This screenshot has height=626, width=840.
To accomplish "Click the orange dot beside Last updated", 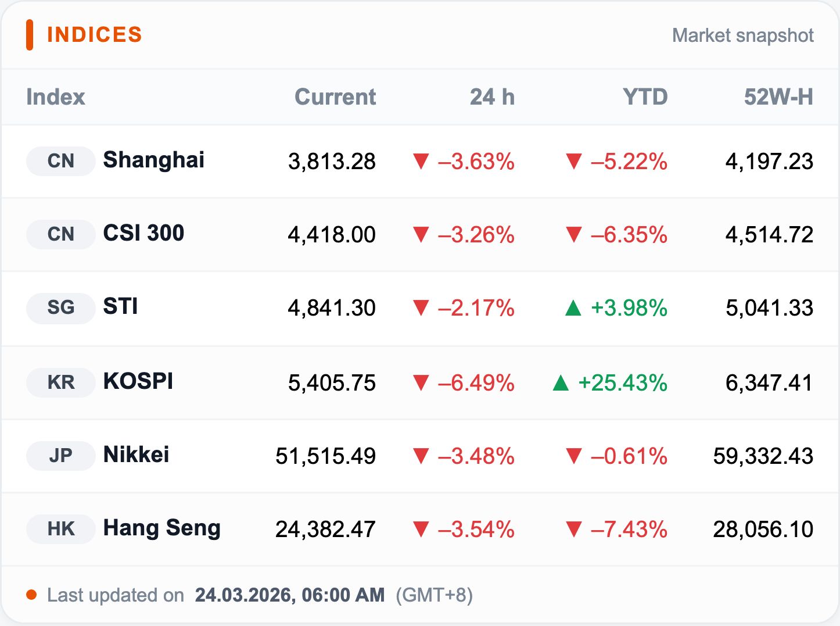I will pyautogui.click(x=31, y=595).
